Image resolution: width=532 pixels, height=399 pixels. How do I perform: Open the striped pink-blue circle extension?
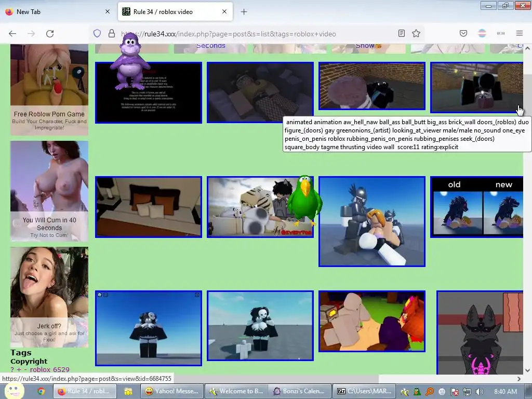click(x=482, y=33)
